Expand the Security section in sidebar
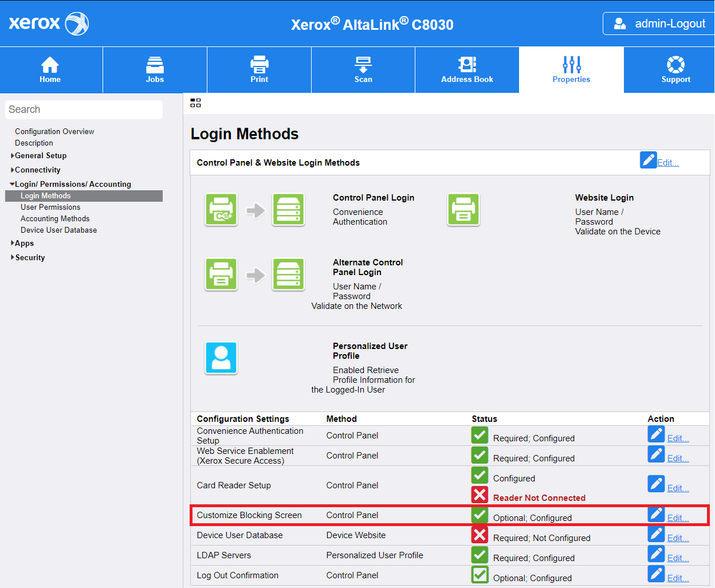Image resolution: width=715 pixels, height=588 pixels. click(30, 258)
